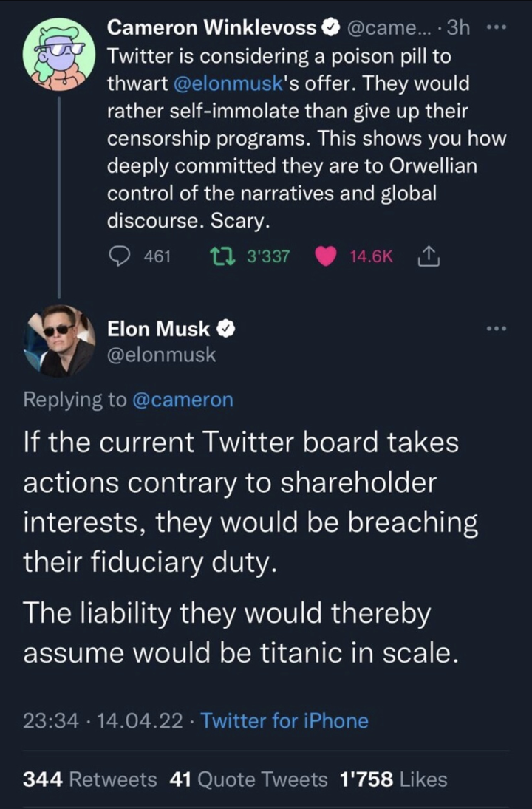Share Cameron Winklevoss's tweet

pos(429,256)
